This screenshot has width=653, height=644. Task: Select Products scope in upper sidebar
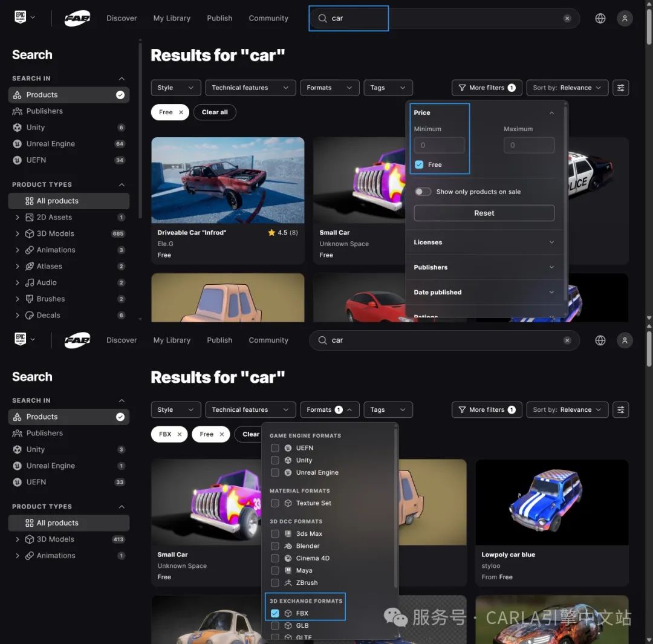(x=69, y=95)
